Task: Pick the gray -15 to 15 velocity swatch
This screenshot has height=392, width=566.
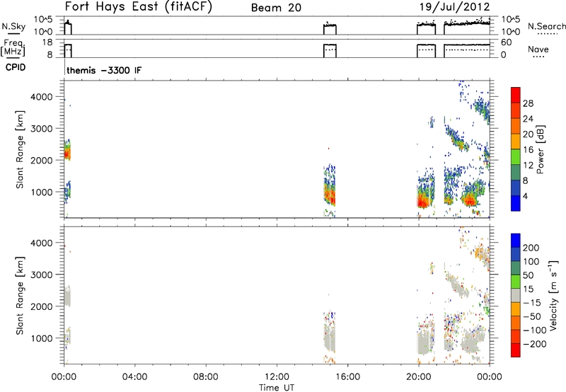Action: (516, 295)
